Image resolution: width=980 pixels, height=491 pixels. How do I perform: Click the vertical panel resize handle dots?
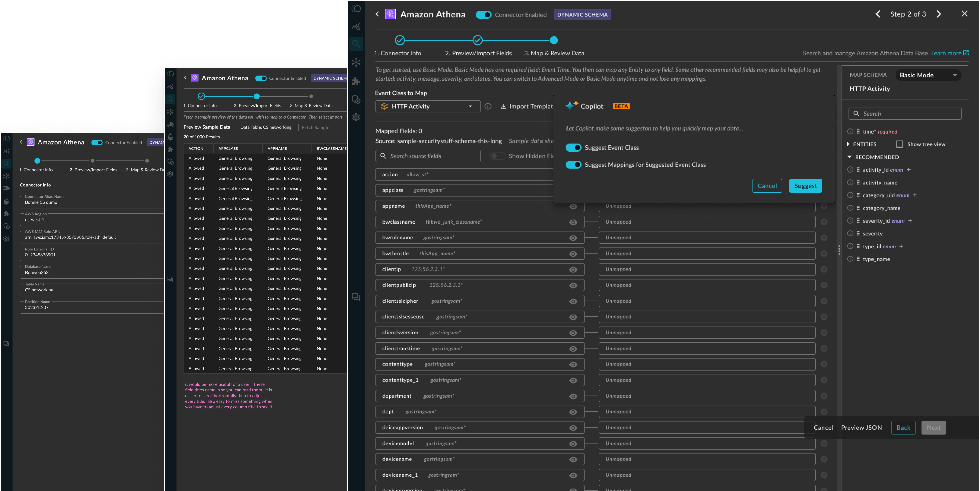[839, 250]
